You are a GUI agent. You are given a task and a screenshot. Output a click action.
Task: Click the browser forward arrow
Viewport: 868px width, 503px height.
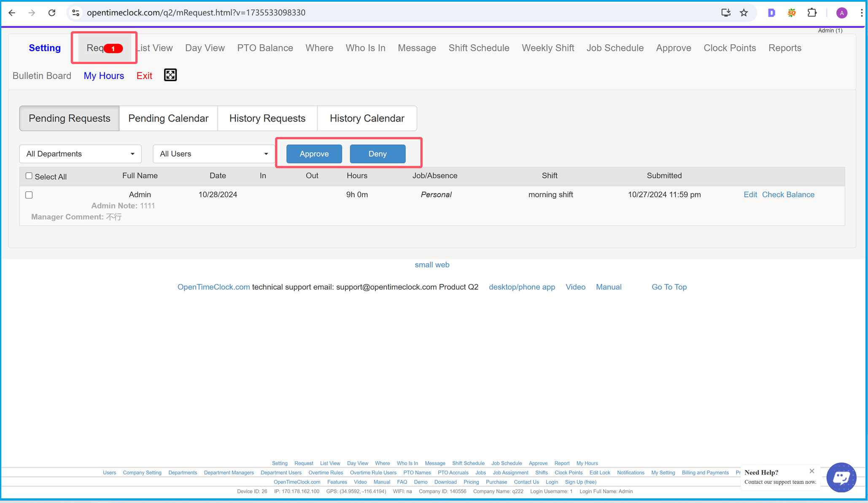(32, 13)
